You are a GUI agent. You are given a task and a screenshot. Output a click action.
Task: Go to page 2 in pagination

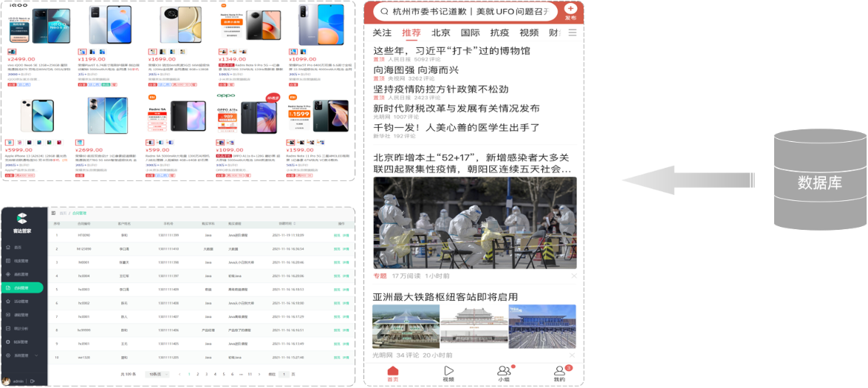click(197, 375)
